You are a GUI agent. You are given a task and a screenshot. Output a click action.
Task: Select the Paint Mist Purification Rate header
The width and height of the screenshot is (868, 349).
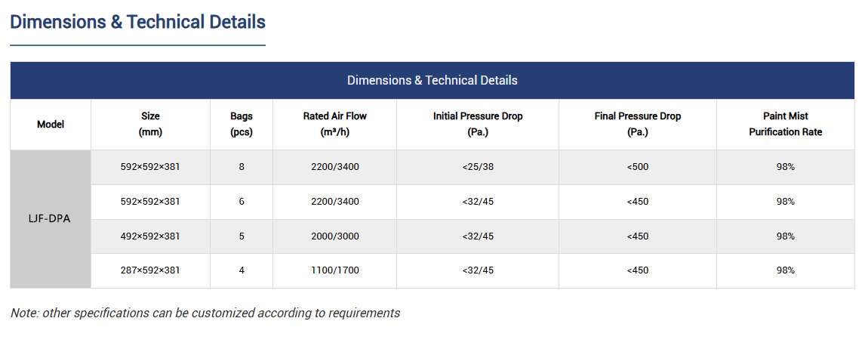point(785,124)
